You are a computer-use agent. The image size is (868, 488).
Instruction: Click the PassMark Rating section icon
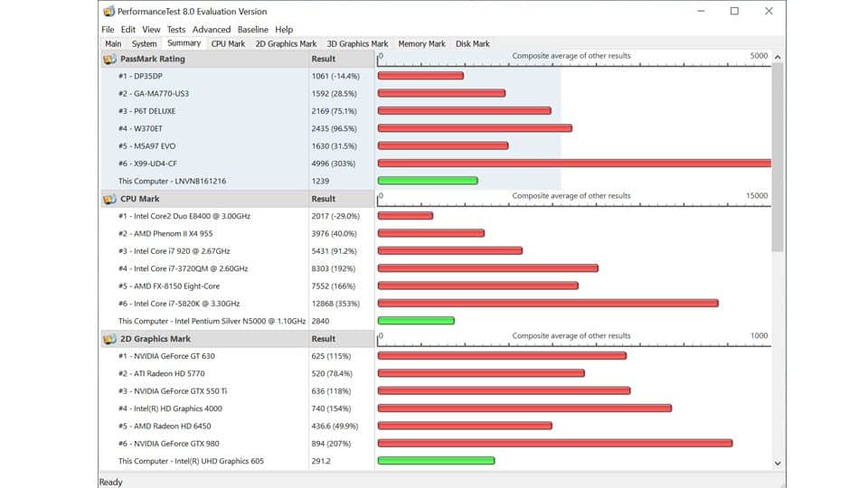[109, 59]
